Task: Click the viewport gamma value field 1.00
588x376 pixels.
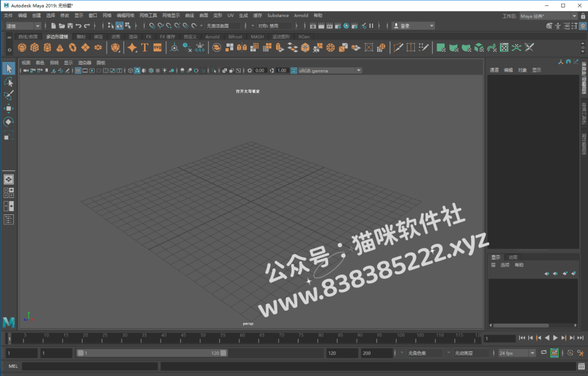Action: tap(282, 71)
